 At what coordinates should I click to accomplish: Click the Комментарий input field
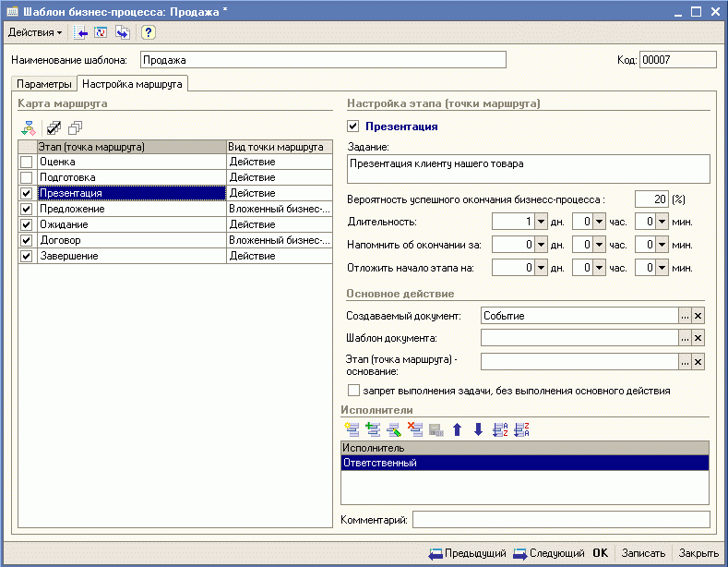click(560, 520)
